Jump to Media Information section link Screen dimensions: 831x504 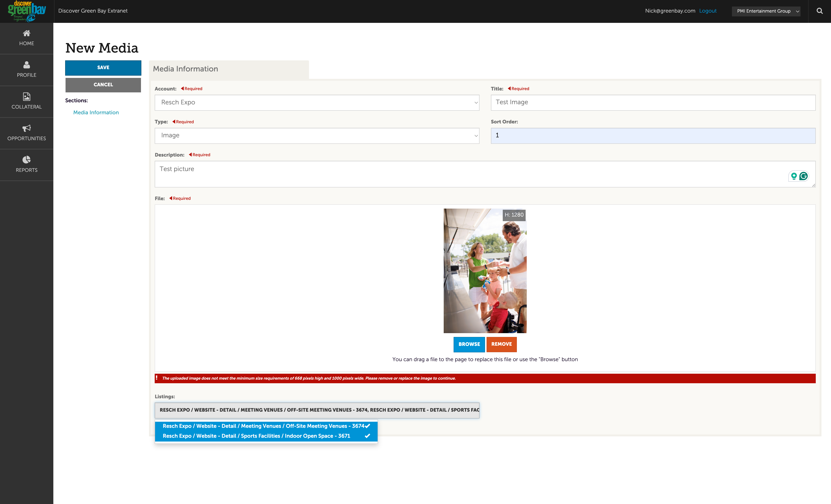click(x=96, y=113)
